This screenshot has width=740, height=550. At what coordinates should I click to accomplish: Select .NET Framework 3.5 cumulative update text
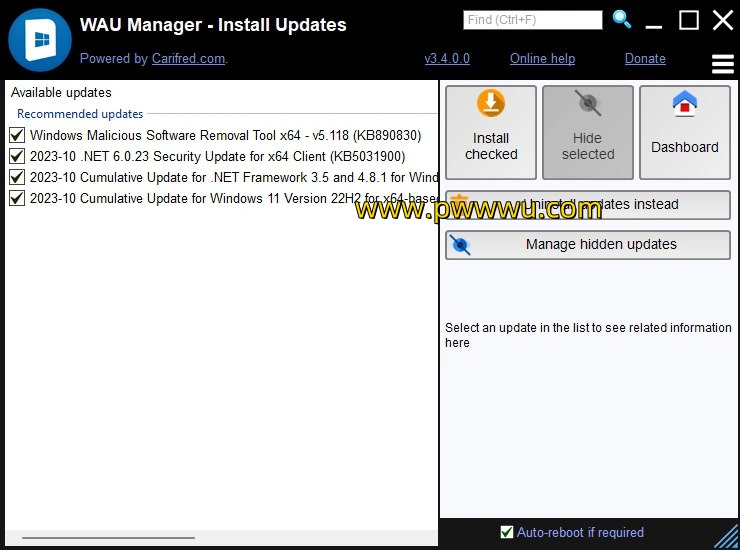click(234, 178)
